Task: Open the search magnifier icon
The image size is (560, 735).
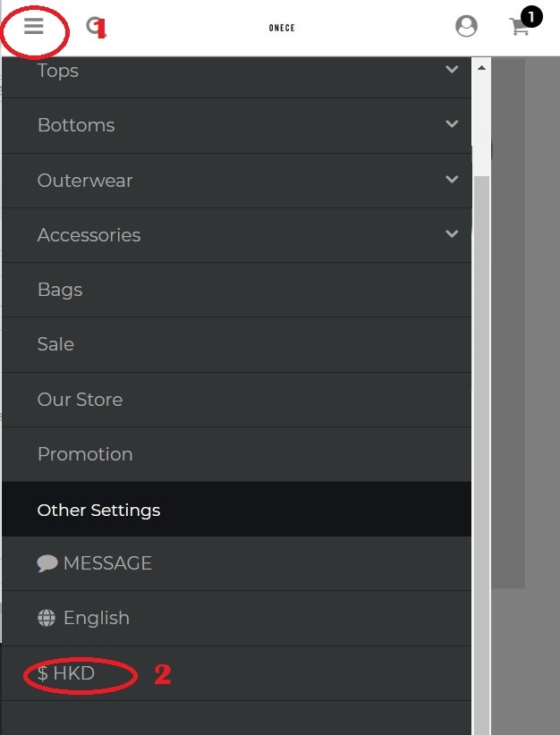Action: (93, 26)
